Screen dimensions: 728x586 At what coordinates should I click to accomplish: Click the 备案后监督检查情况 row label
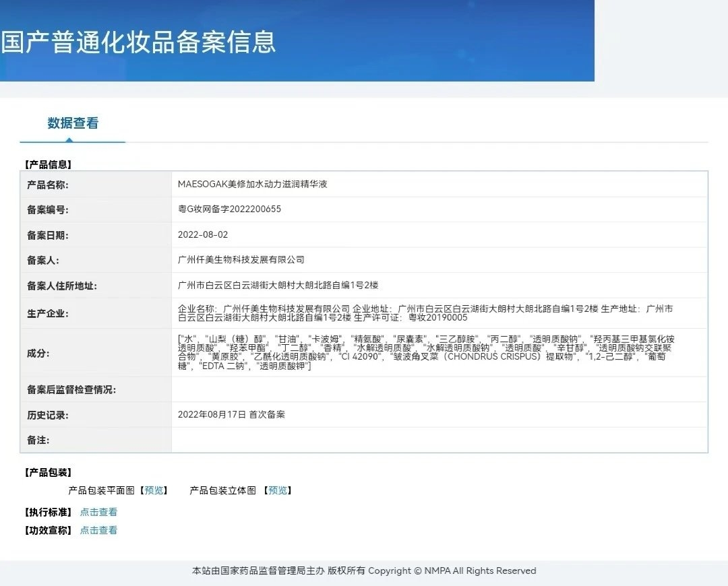pos(71,390)
